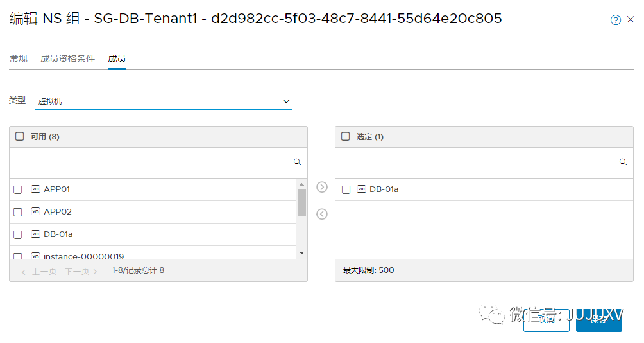
Task: Open the 类型 type dropdown
Action: 163,101
